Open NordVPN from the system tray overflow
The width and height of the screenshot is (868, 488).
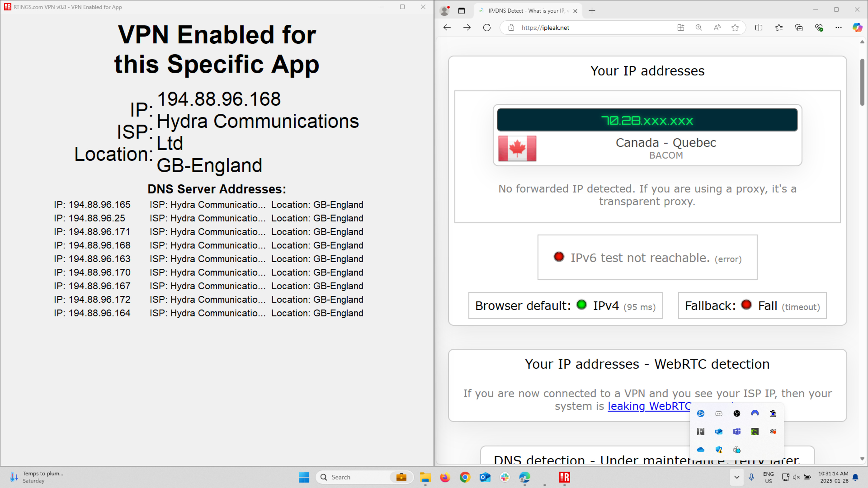pyautogui.click(x=755, y=414)
